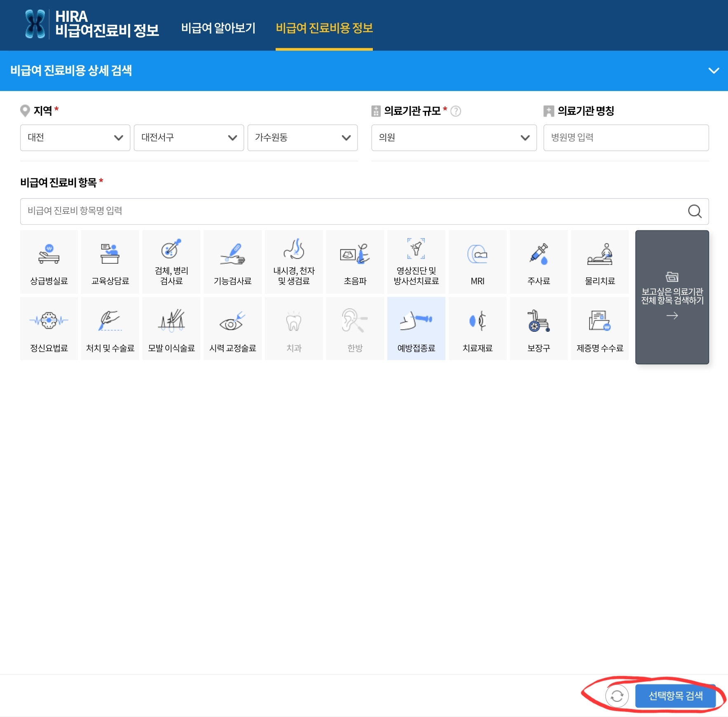Open the 의료기관 규모 help question icon
This screenshot has height=717, width=728.
(456, 111)
